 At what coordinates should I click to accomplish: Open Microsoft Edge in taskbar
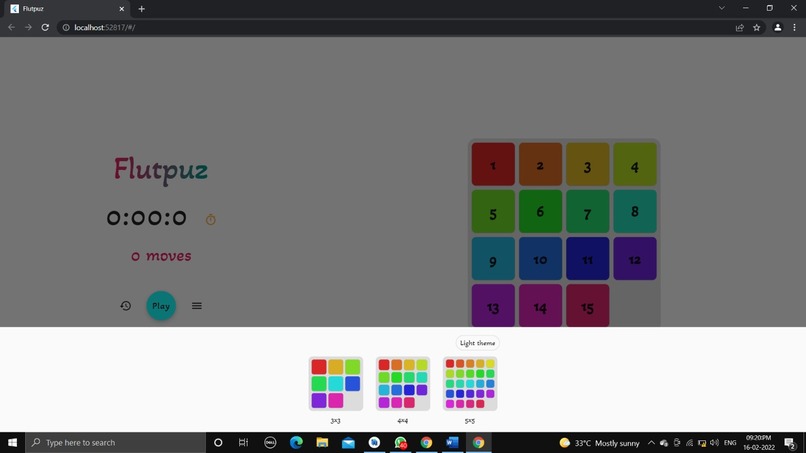point(296,442)
